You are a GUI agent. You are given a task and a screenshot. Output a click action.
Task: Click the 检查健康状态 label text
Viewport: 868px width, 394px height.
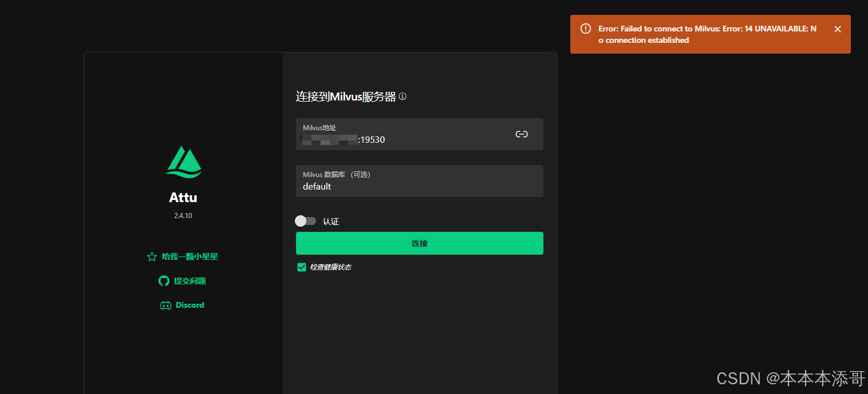pyautogui.click(x=330, y=267)
